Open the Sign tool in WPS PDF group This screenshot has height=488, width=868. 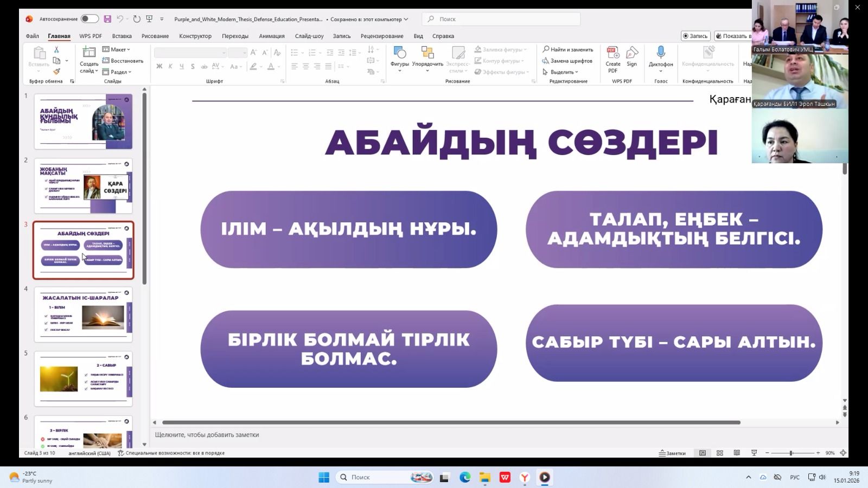click(632, 54)
